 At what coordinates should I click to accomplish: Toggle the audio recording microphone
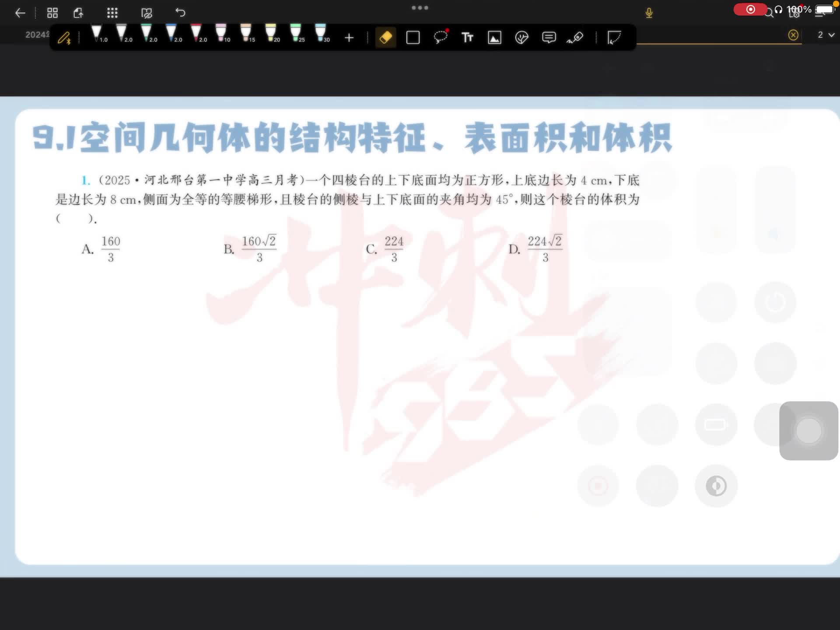click(x=649, y=13)
